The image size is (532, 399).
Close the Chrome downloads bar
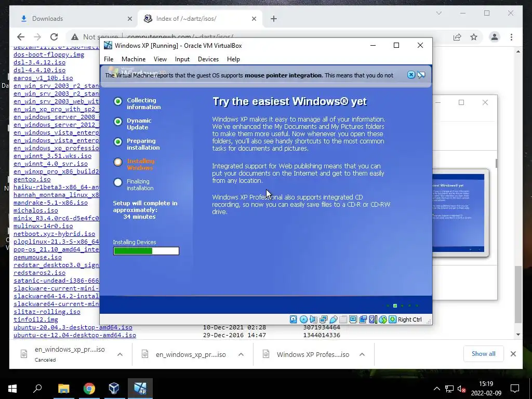coord(513,354)
